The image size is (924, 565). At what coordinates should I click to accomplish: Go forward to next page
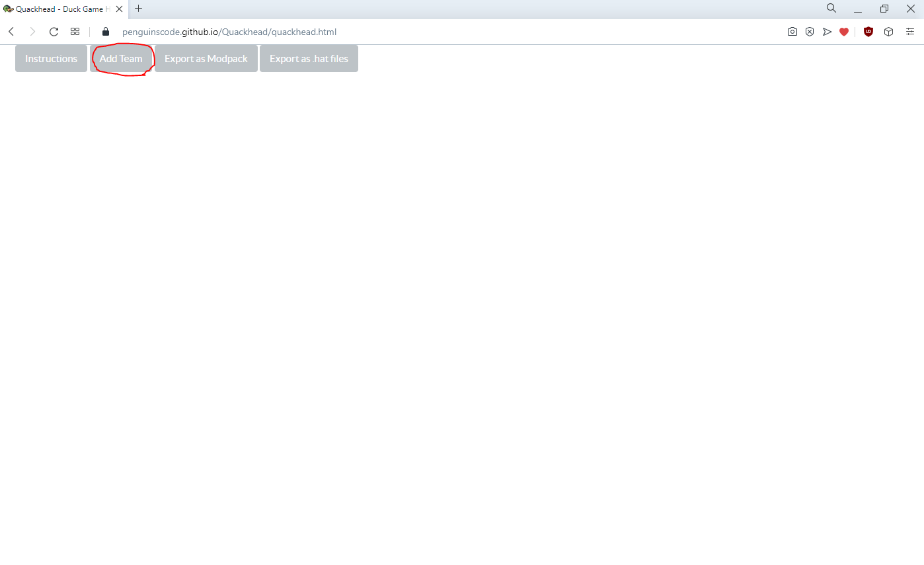(32, 32)
